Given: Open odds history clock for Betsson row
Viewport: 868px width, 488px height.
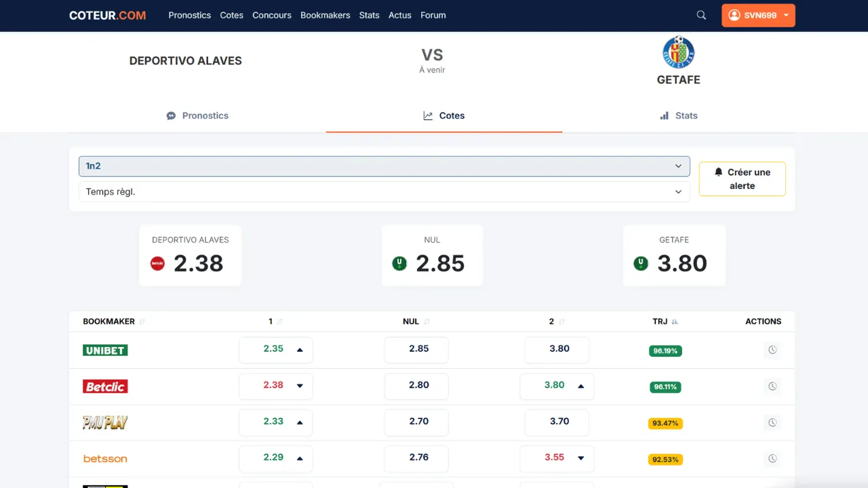Looking at the screenshot, I should pyautogui.click(x=772, y=459).
